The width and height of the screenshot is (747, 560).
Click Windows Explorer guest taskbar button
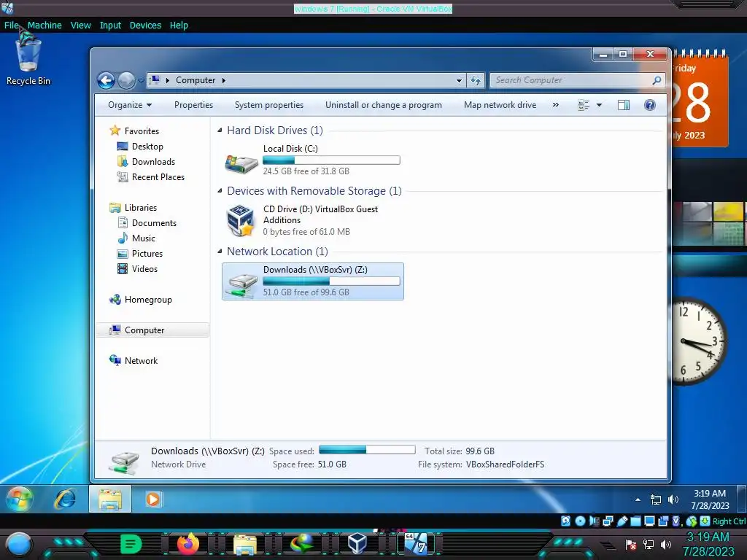coord(110,499)
